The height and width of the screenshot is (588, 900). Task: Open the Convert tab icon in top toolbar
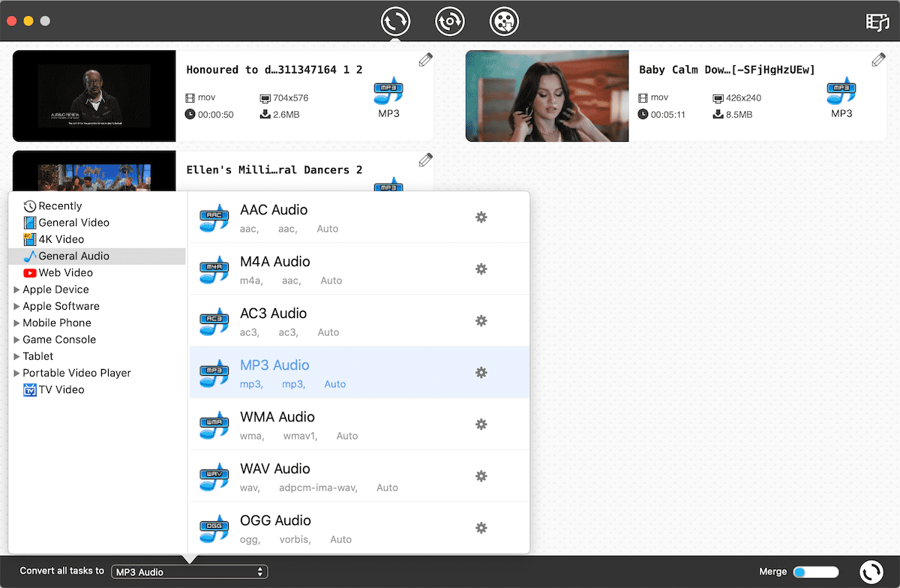[x=395, y=21]
